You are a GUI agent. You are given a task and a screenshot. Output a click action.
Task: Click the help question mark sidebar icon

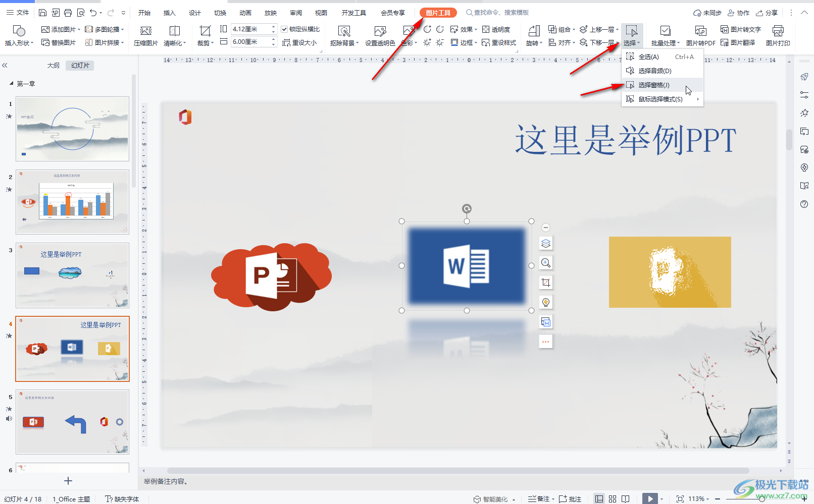[804, 204]
